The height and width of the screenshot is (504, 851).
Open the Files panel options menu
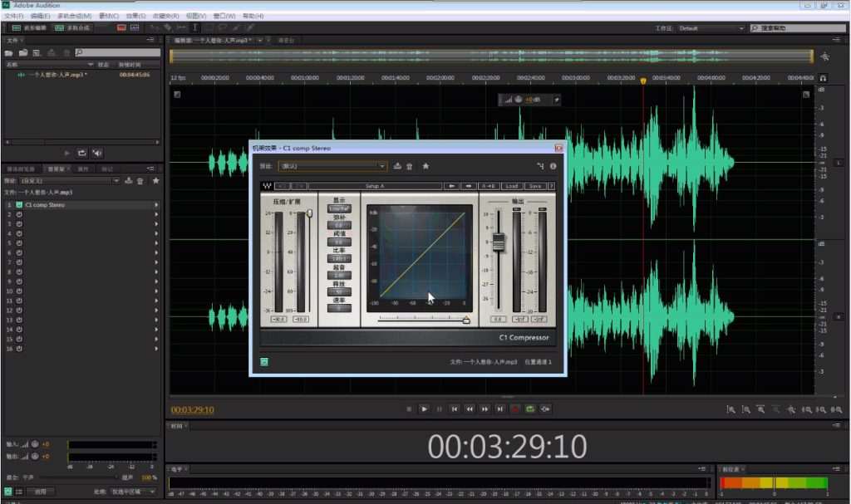tap(150, 40)
